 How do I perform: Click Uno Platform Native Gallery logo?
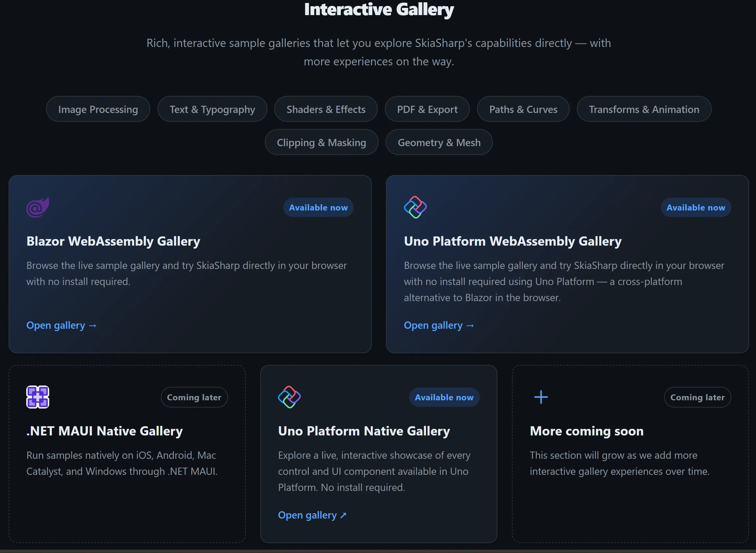tap(289, 397)
